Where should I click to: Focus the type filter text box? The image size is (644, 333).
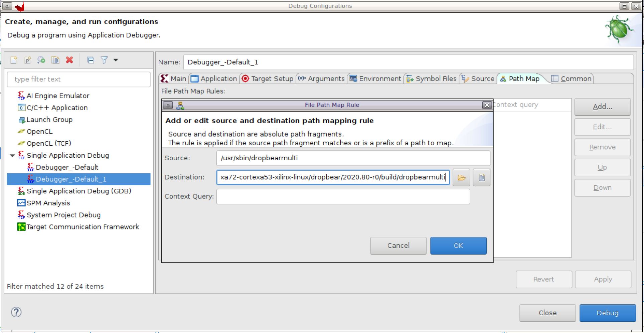(79, 79)
